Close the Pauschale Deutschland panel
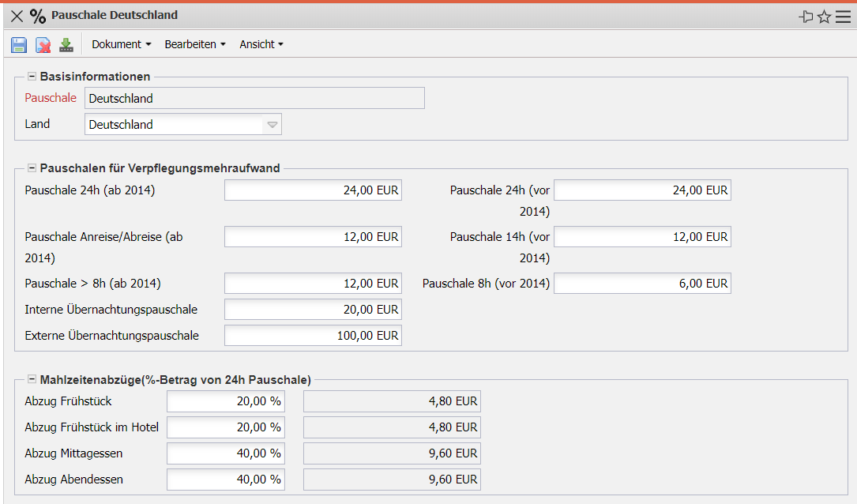This screenshot has height=504, width=857. [17, 16]
